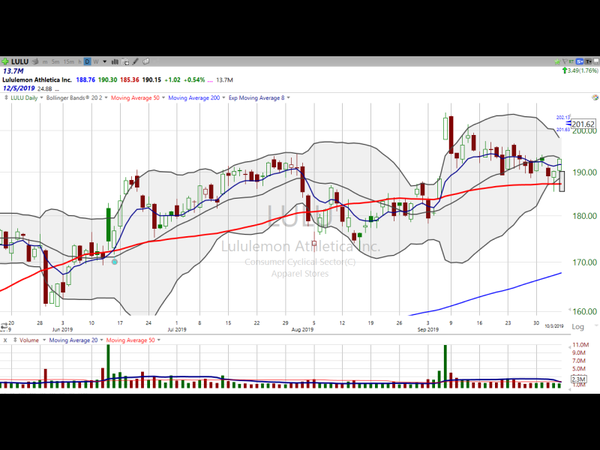Click the small icon left of the date axis
The width and height of the screenshot is (600, 450).
pyautogui.click(x=4, y=327)
